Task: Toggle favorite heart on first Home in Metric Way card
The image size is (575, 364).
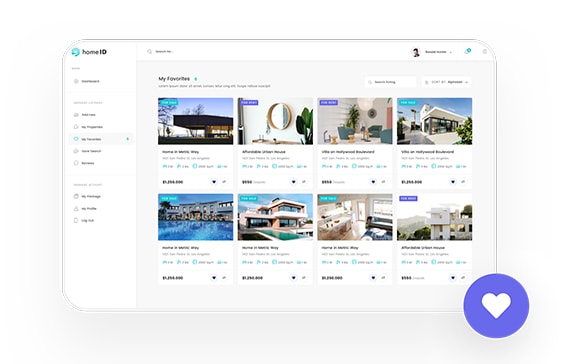Action: pyautogui.click(x=214, y=182)
